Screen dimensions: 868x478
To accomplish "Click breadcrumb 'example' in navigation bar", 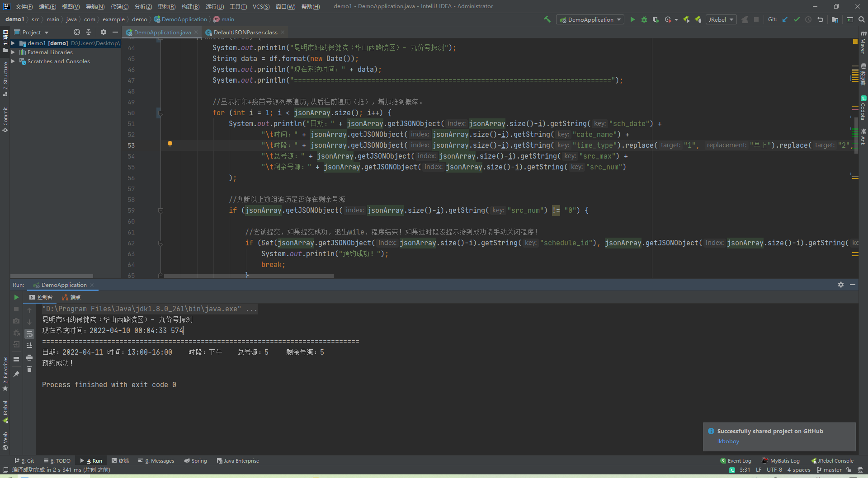I will (113, 19).
